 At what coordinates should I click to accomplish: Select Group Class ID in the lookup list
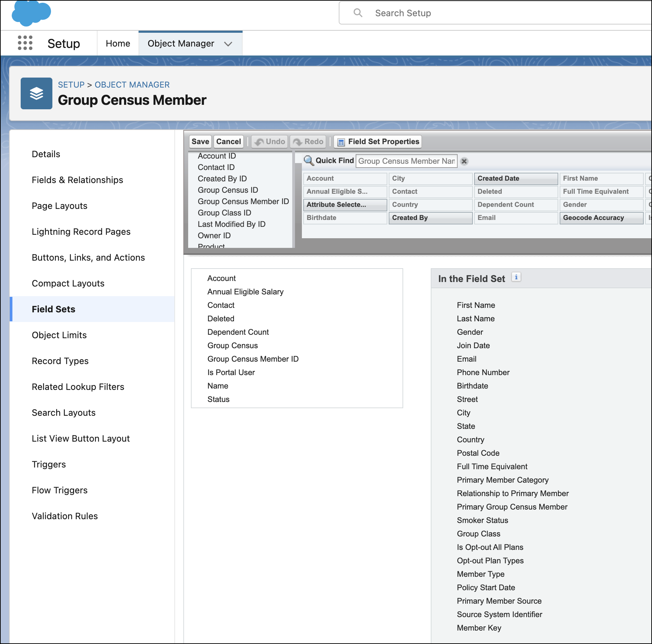tap(224, 213)
